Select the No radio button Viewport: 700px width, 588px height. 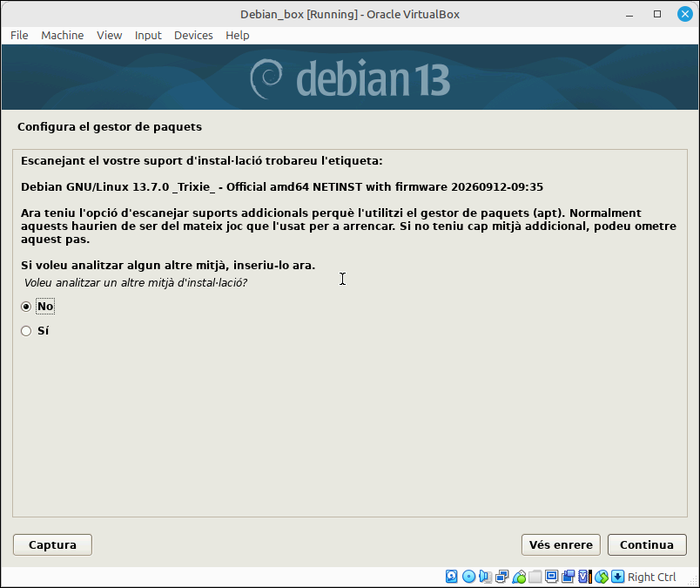point(26,307)
